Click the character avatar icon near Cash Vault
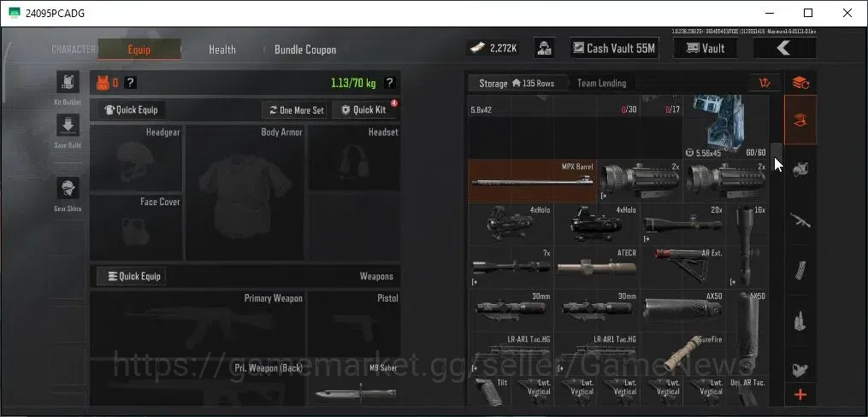 click(x=545, y=48)
